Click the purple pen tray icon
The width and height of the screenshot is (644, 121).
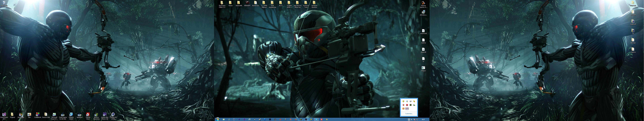tap(407, 108)
